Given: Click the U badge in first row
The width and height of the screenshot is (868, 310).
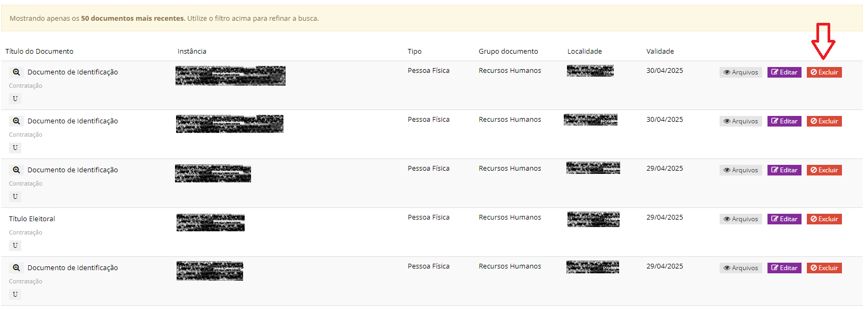Looking at the screenshot, I should [x=15, y=99].
